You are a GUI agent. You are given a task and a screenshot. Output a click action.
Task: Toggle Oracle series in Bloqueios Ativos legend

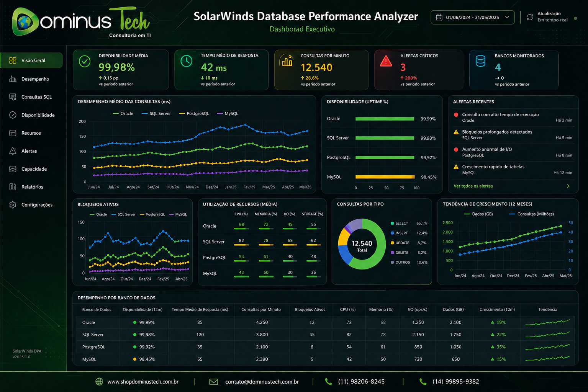click(98, 214)
